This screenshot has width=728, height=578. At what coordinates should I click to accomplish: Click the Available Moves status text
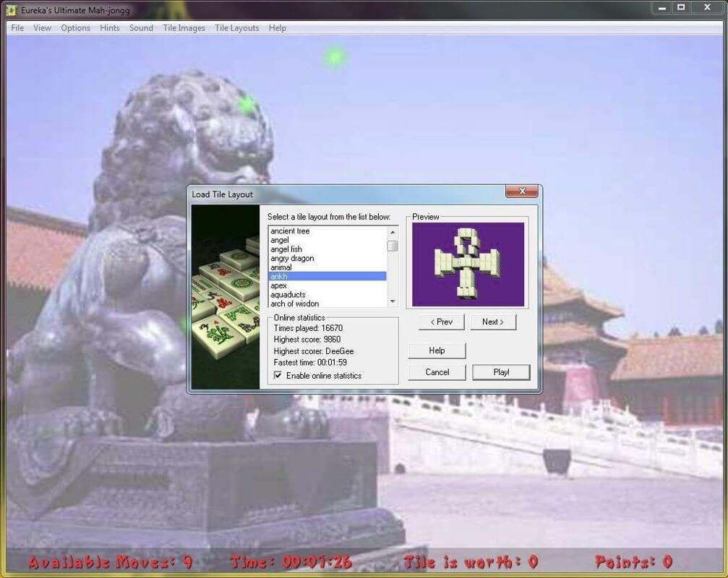pos(111,562)
